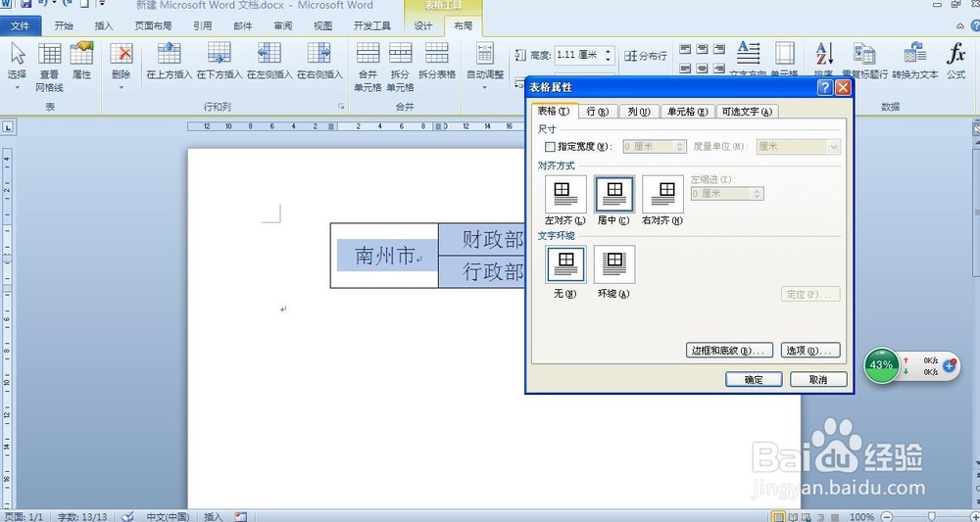This screenshot has width=980, height=522.
Task: Align cell text top center
Action: pyautogui.click(x=702, y=48)
